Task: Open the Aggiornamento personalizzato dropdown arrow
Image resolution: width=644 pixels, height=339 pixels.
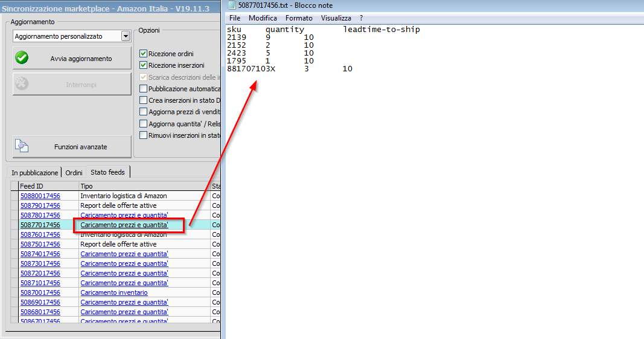Action: coord(126,36)
